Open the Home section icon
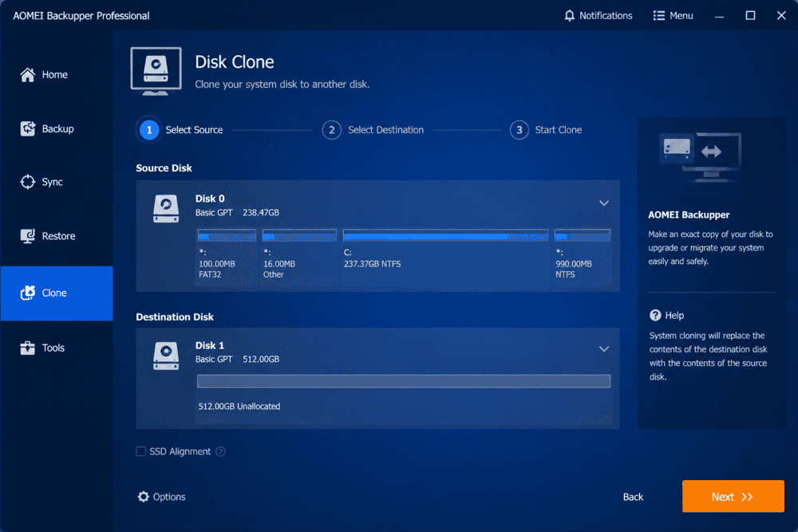This screenshot has width=798, height=532. click(x=27, y=75)
